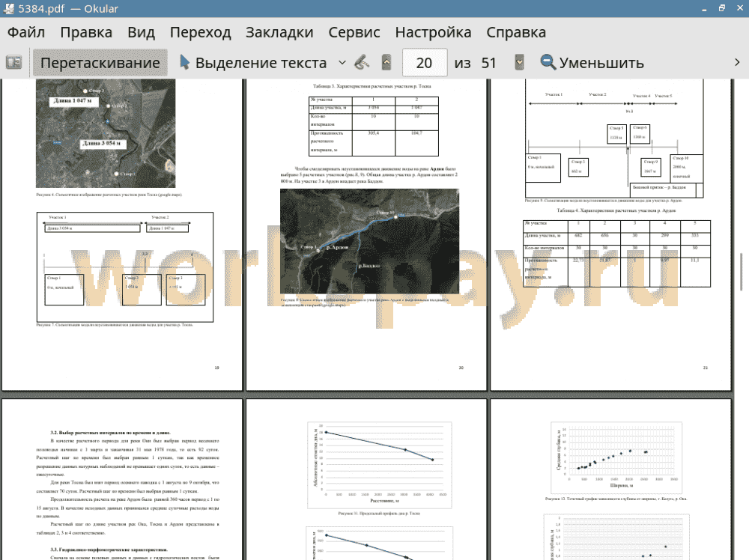
Task: Click the 'р.Баддон' label on the map
Action: pos(369,266)
